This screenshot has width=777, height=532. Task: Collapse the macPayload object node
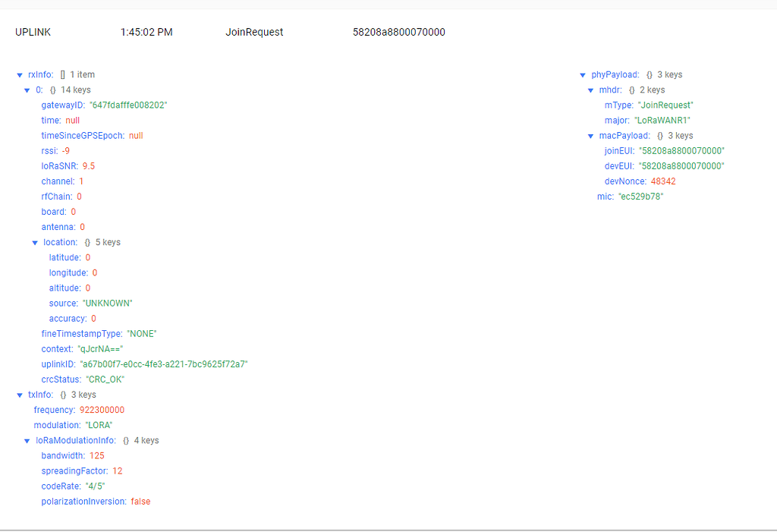592,135
